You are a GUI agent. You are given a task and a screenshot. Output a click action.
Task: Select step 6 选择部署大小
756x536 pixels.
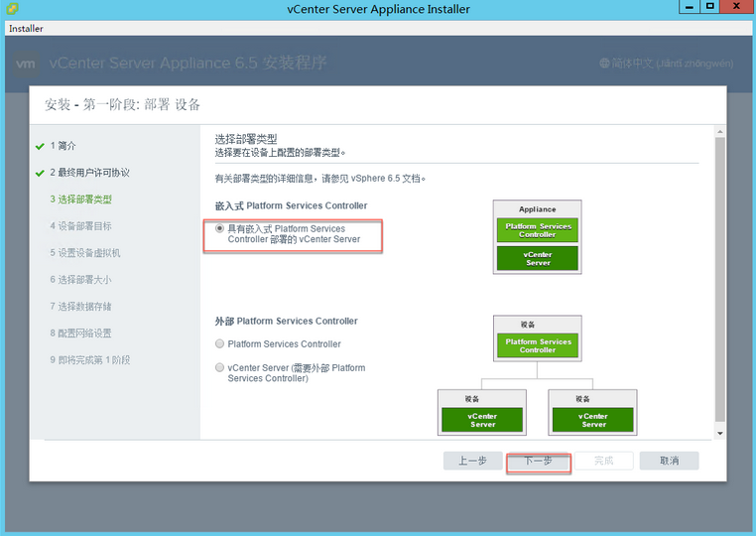click(81, 279)
